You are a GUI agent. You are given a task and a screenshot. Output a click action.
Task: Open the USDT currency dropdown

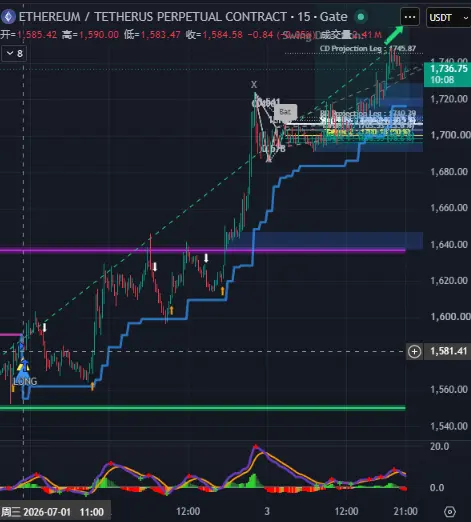[x=448, y=18]
